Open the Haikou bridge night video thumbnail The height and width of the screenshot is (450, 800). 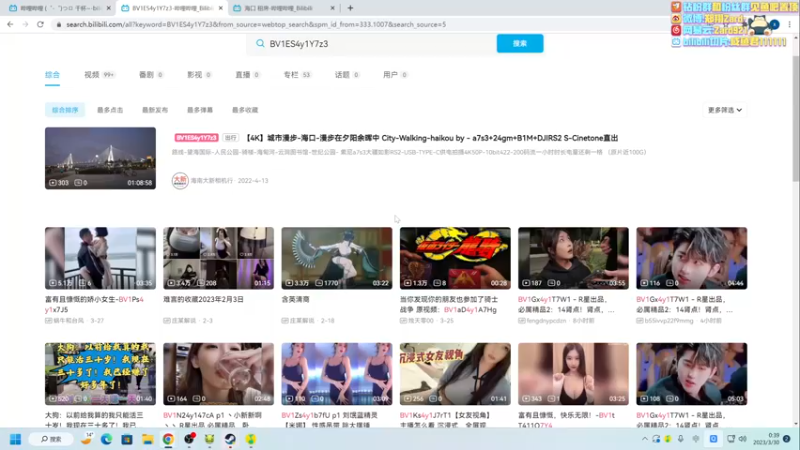coord(100,158)
